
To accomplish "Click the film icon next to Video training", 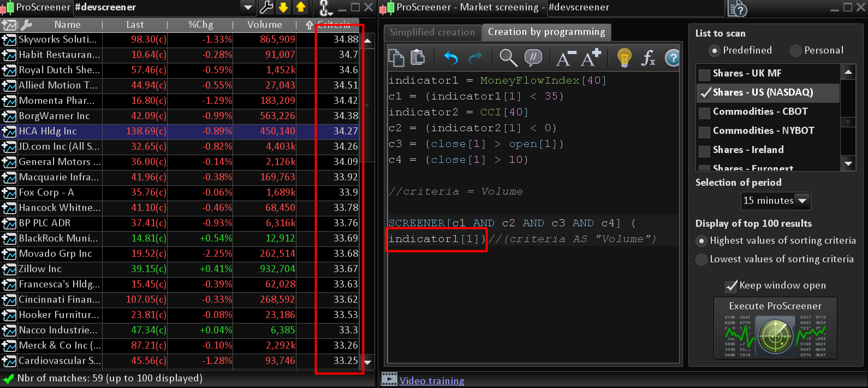I will point(389,379).
